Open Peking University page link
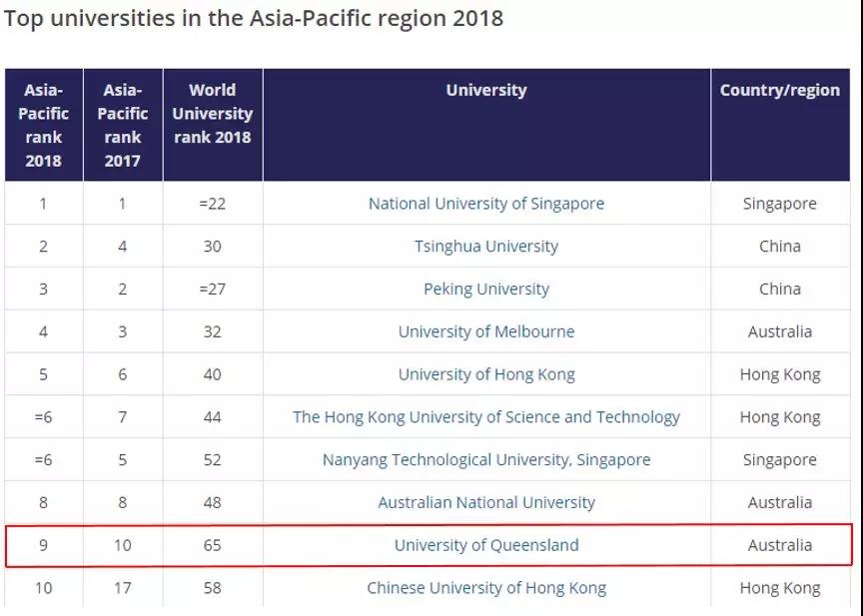The width and height of the screenshot is (863, 616). pyautogui.click(x=486, y=290)
